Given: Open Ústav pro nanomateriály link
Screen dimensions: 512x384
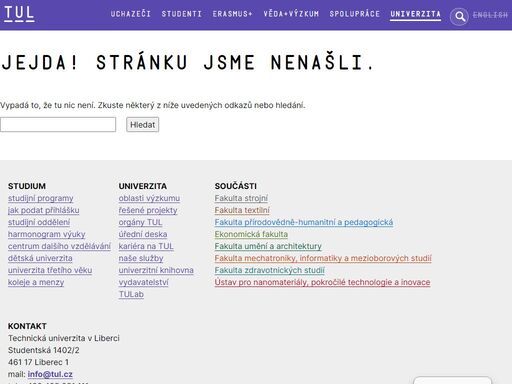Looking at the screenshot, I should pyautogui.click(x=323, y=282).
